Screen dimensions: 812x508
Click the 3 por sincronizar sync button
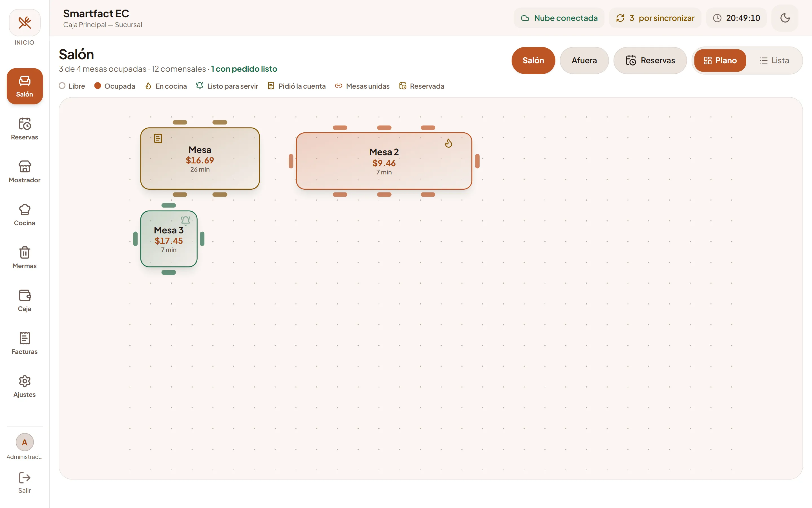point(655,18)
